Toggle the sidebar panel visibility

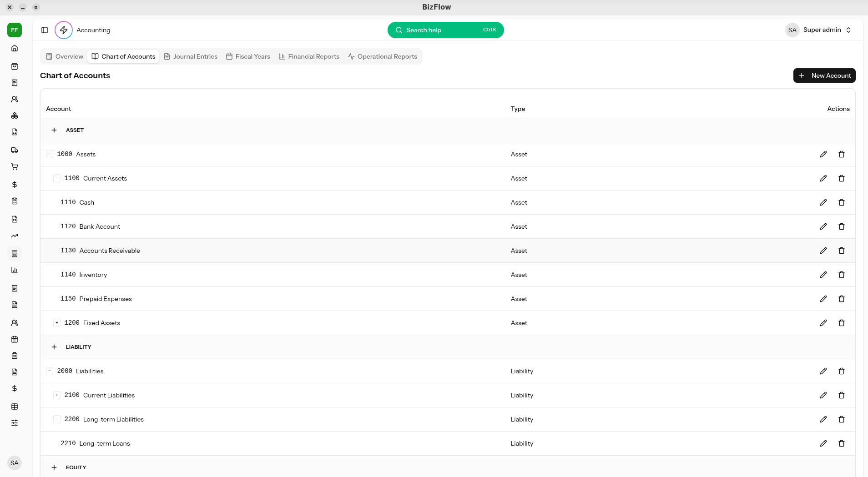click(x=45, y=30)
